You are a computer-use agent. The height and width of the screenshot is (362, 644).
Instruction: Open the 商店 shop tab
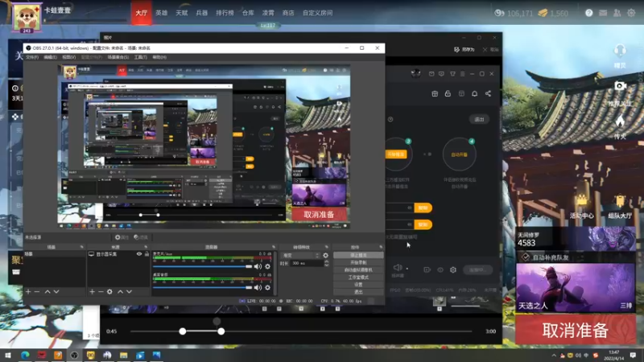(x=288, y=13)
